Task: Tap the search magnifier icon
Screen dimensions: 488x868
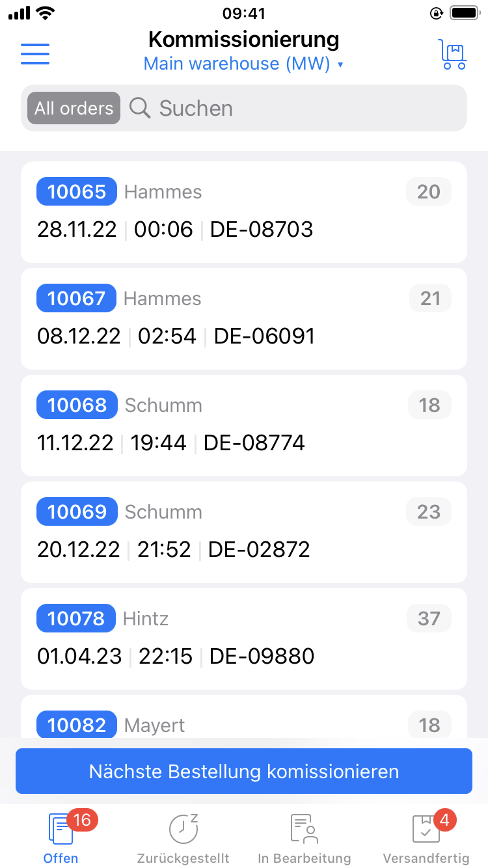Action: pyautogui.click(x=140, y=108)
